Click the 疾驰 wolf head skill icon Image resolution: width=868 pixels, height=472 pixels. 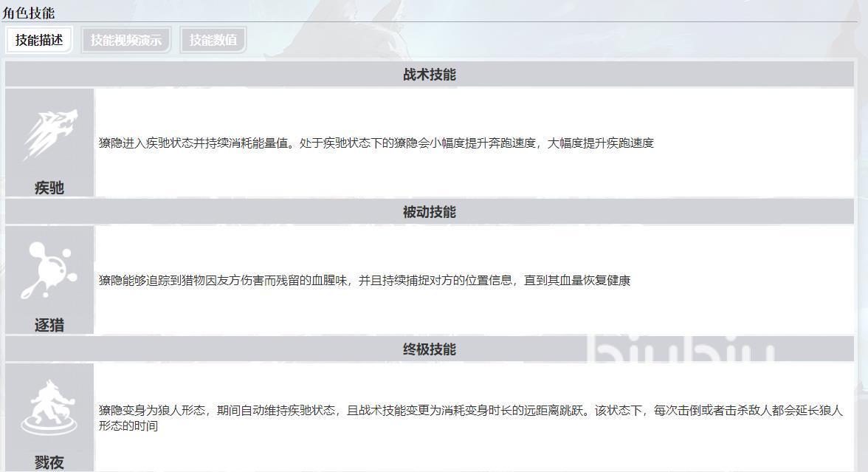(x=49, y=134)
